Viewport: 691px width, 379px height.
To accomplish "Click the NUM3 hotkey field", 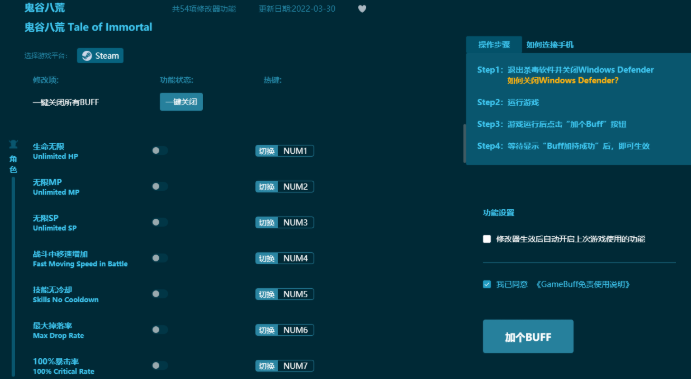I will (x=296, y=223).
